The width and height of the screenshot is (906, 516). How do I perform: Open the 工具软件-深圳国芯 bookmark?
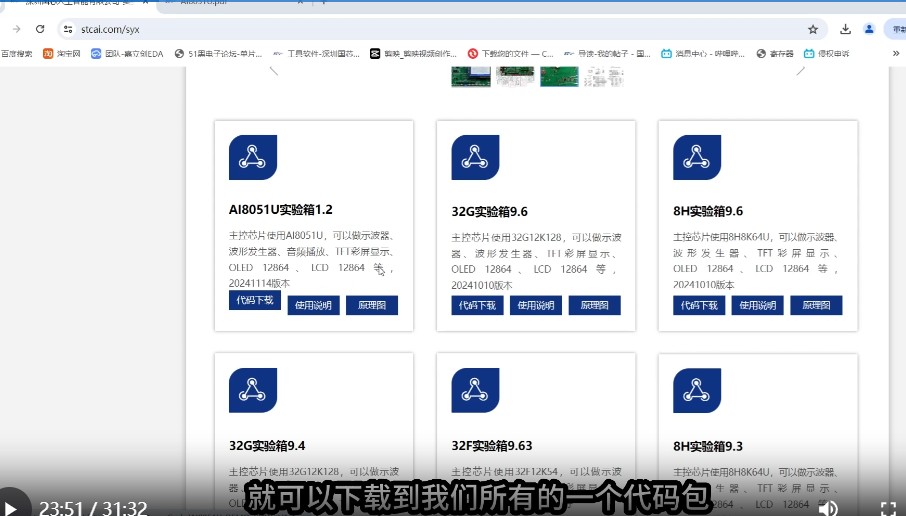317,54
